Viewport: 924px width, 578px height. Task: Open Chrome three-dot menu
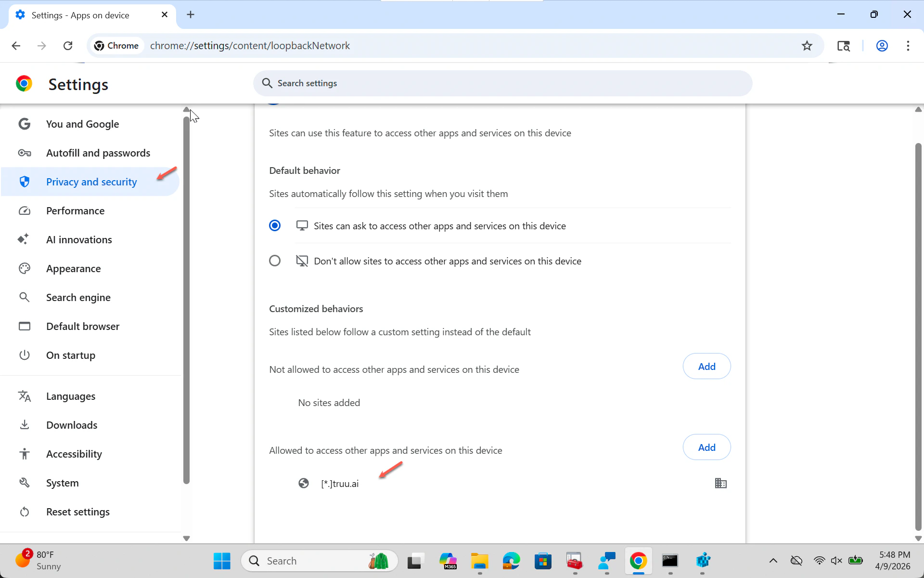click(908, 46)
